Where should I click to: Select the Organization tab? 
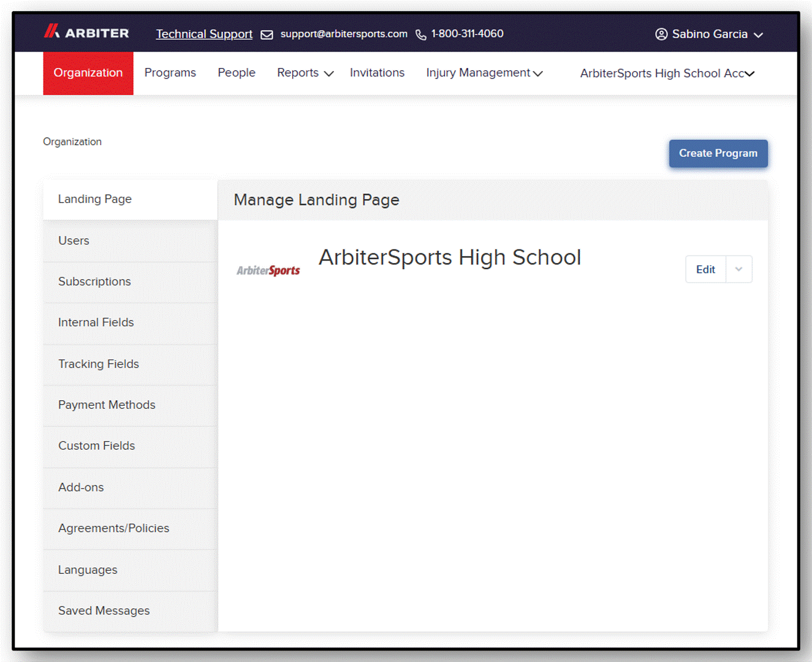coord(88,73)
